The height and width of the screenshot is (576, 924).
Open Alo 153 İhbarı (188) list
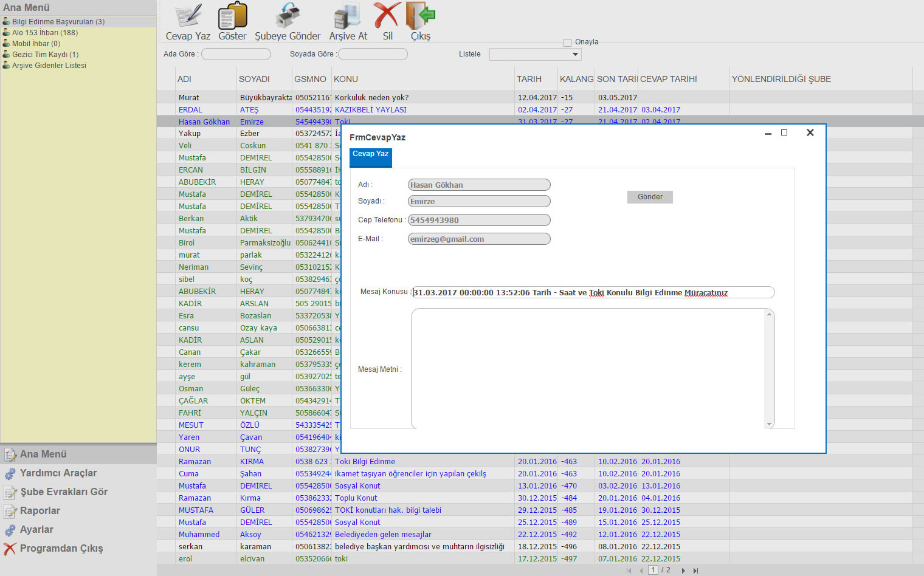click(x=45, y=32)
